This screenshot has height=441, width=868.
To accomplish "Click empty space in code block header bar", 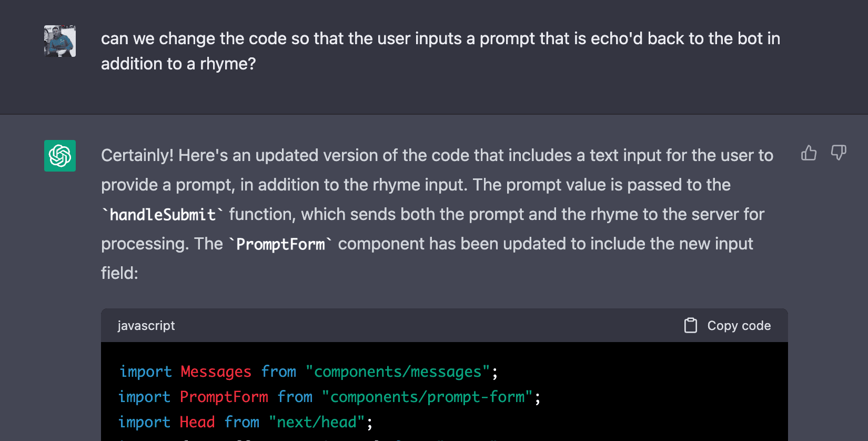I will pyautogui.click(x=421, y=326).
